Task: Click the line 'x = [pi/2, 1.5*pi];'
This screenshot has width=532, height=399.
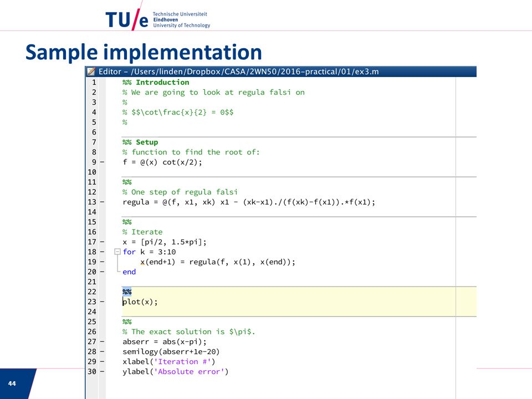Action: pos(165,242)
